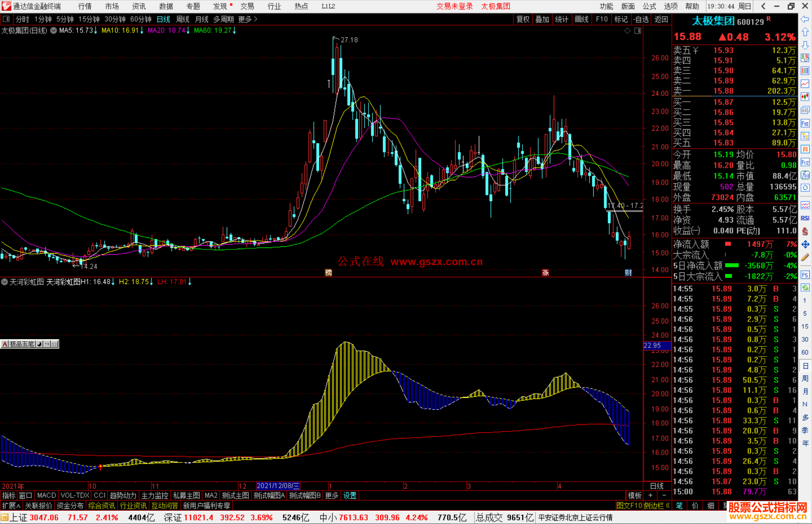Toggle 日线 period in top period bar

164,19
